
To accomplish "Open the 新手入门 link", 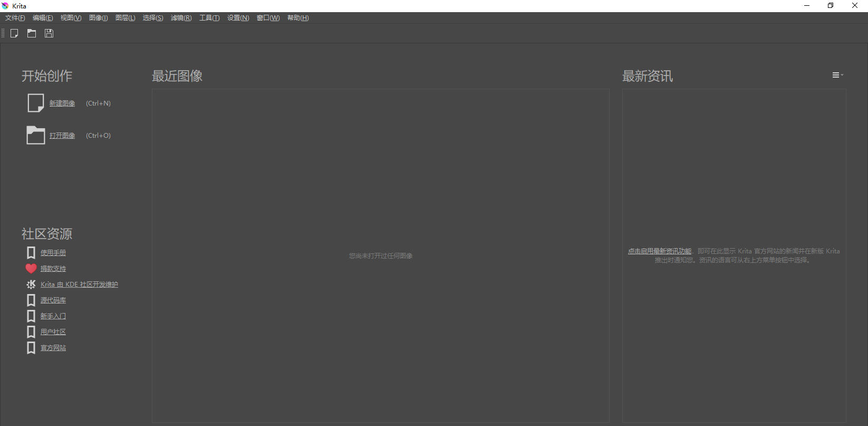I will click(53, 316).
